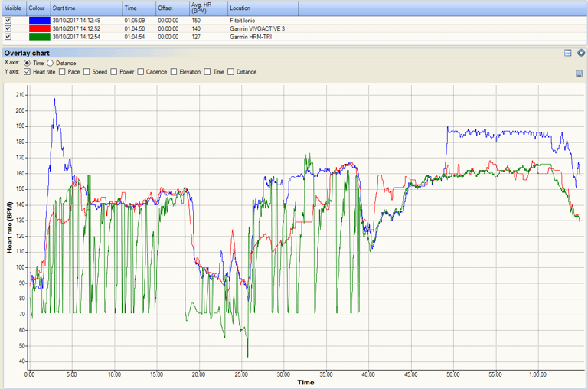This screenshot has width=588, height=389.
Task: Uncheck visibility for Fitbit Ionic row
Action: point(8,21)
